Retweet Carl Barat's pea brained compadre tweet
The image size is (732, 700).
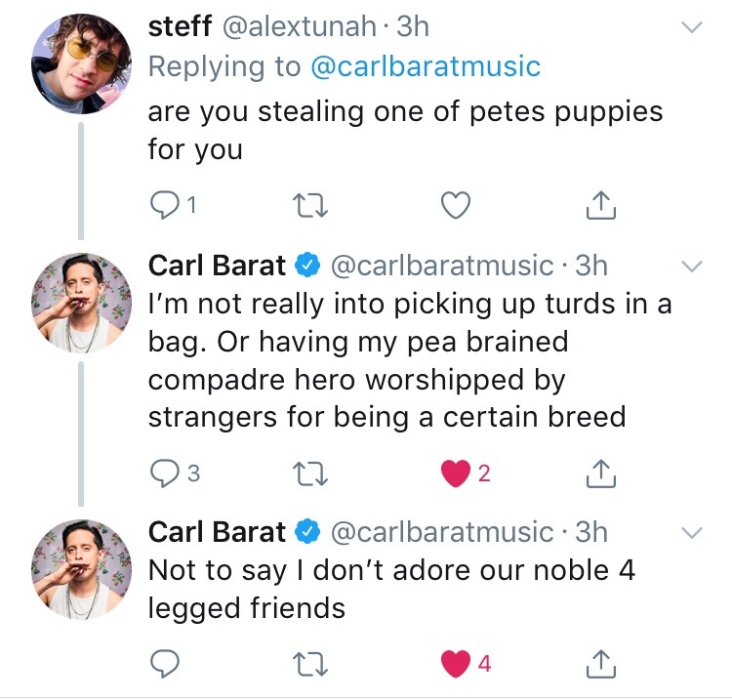tap(308, 474)
